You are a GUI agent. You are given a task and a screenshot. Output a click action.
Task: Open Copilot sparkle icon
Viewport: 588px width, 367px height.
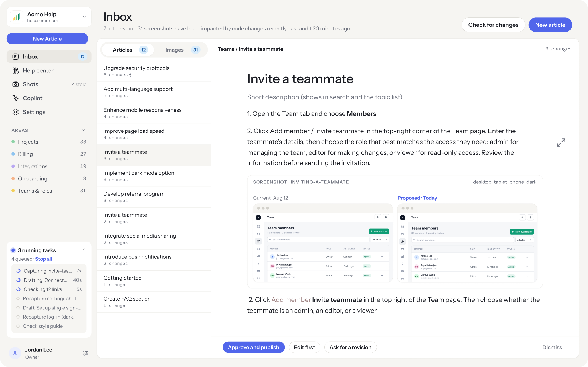point(15,98)
